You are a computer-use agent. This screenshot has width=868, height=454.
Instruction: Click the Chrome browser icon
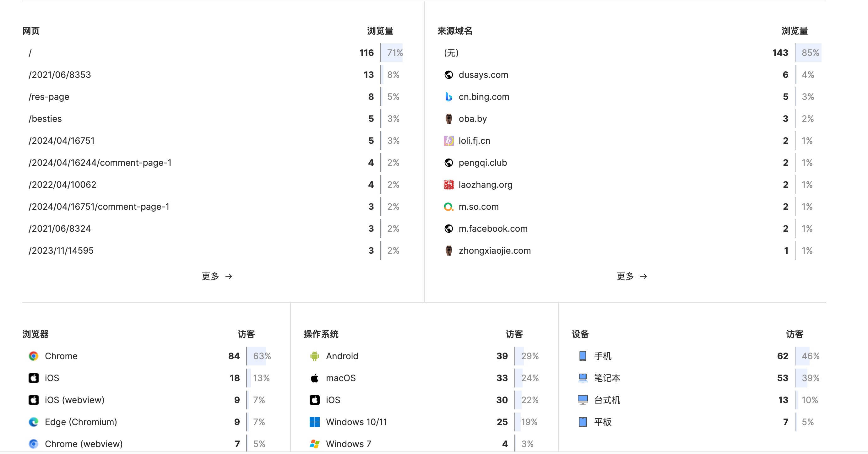pos(33,356)
